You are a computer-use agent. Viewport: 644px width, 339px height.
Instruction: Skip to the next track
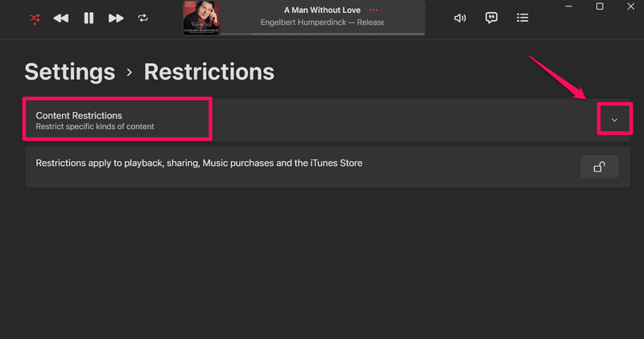pyautogui.click(x=116, y=18)
